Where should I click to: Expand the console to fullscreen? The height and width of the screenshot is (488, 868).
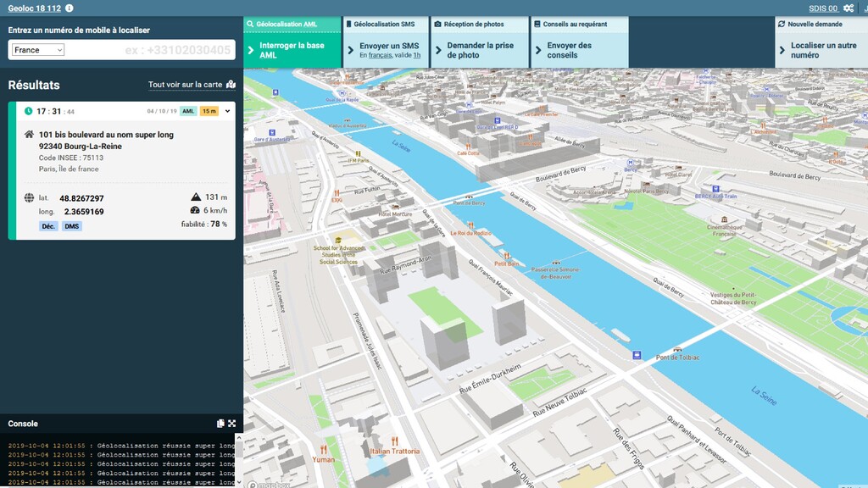tap(231, 424)
